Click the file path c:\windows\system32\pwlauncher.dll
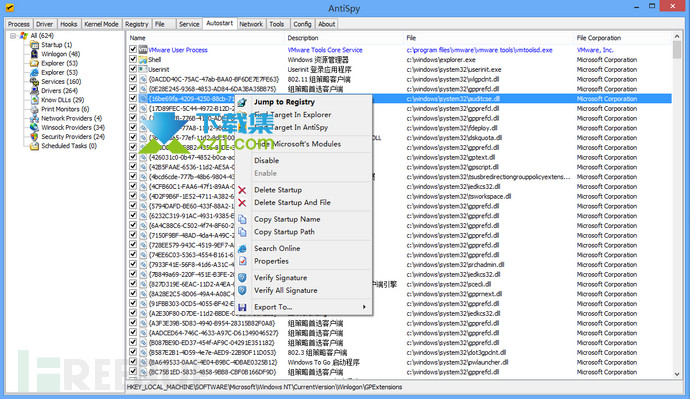Image resolution: width=690 pixels, height=399 pixels. pyautogui.click(x=457, y=362)
